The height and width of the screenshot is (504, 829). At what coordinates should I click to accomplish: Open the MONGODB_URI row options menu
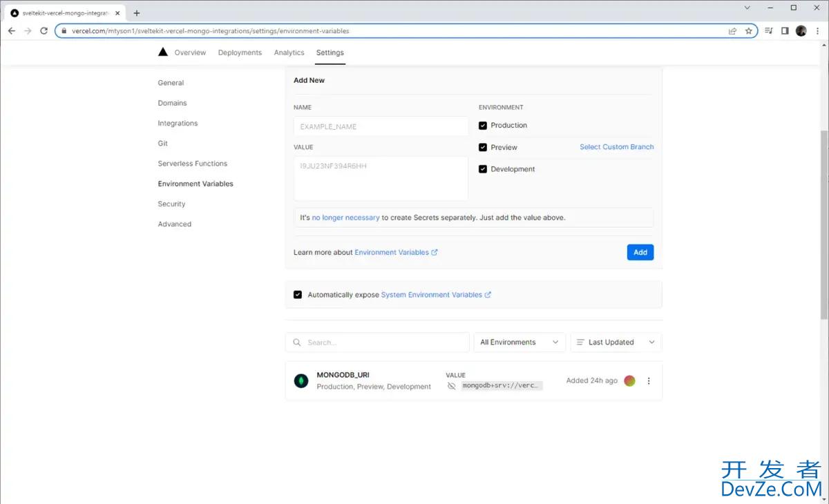649,381
